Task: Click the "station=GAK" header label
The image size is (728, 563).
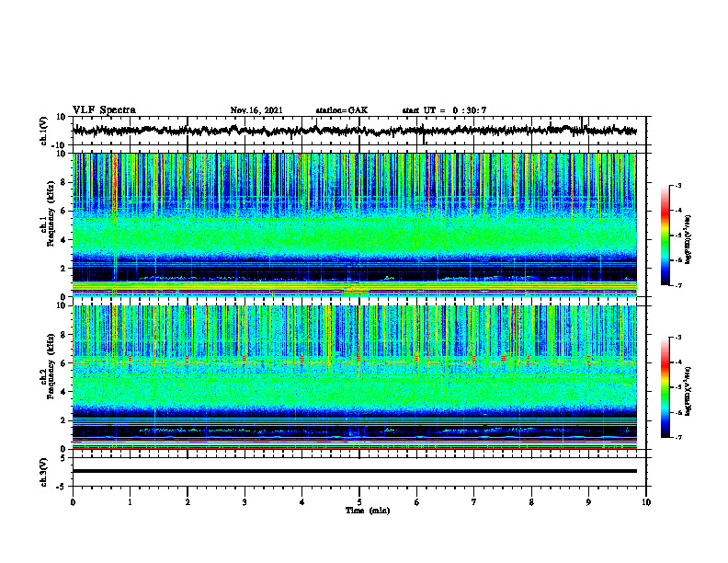Action: coord(342,110)
